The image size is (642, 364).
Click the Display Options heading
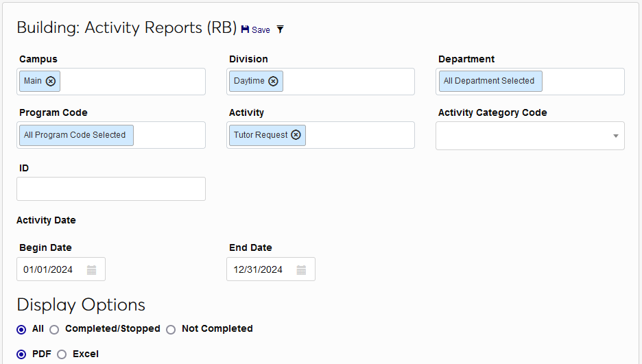pyautogui.click(x=81, y=304)
